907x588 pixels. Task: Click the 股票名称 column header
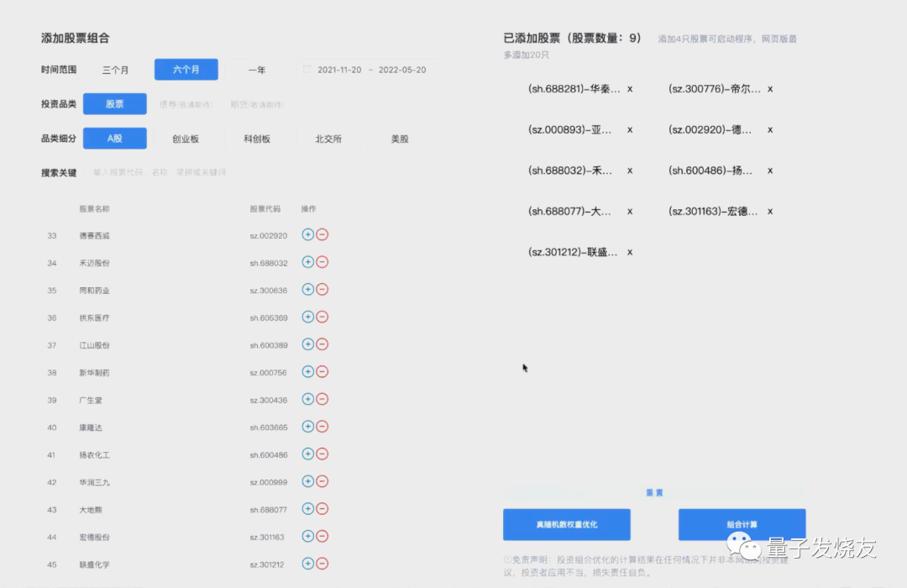coord(94,209)
